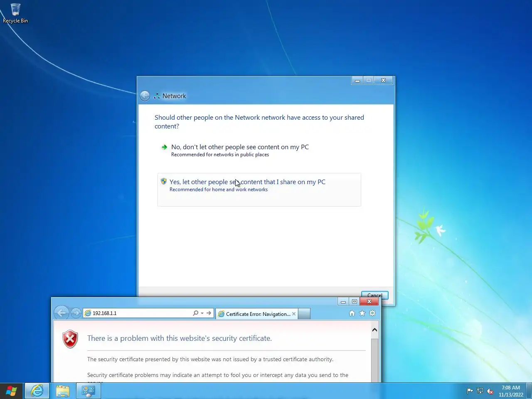
Task: Open the Windows Start button
Action: coord(11,391)
